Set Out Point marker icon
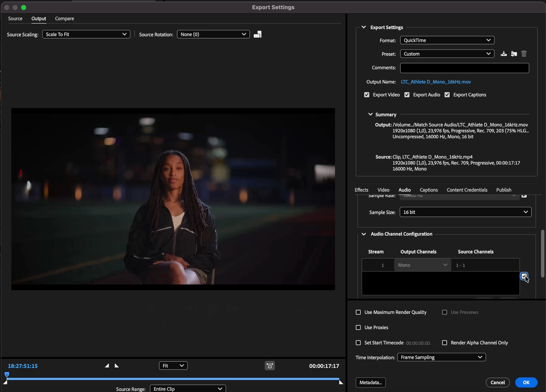 point(117,366)
